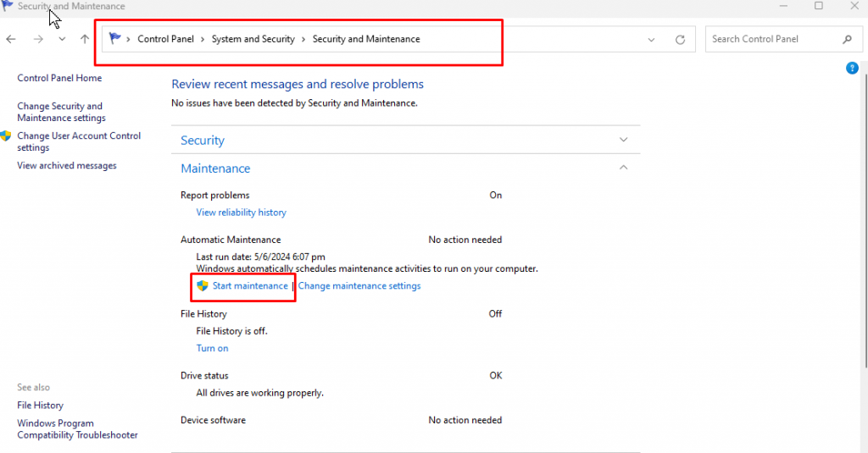Open View archived messages in sidebar
This screenshot has height=453, width=868.
point(67,166)
